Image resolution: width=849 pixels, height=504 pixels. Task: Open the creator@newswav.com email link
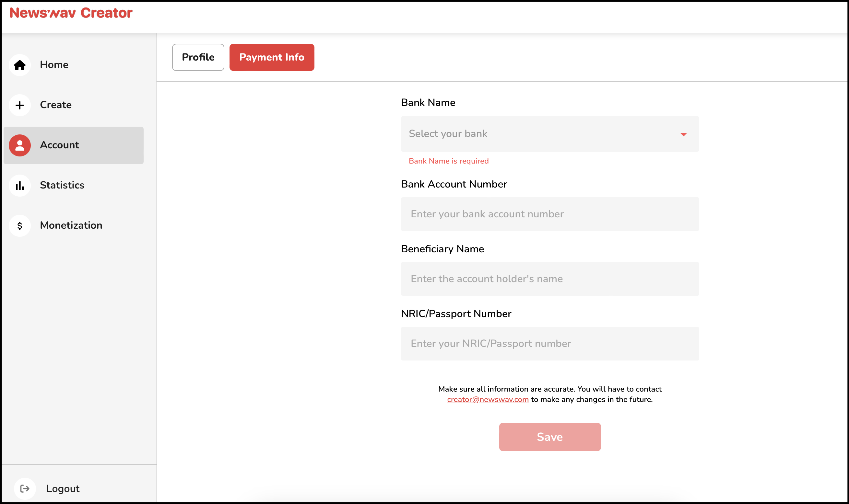click(x=488, y=399)
